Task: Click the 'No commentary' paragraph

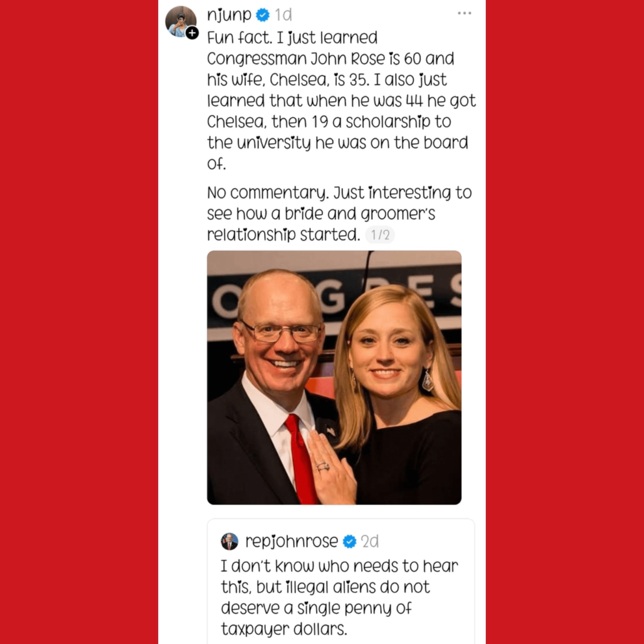Action: [339, 214]
